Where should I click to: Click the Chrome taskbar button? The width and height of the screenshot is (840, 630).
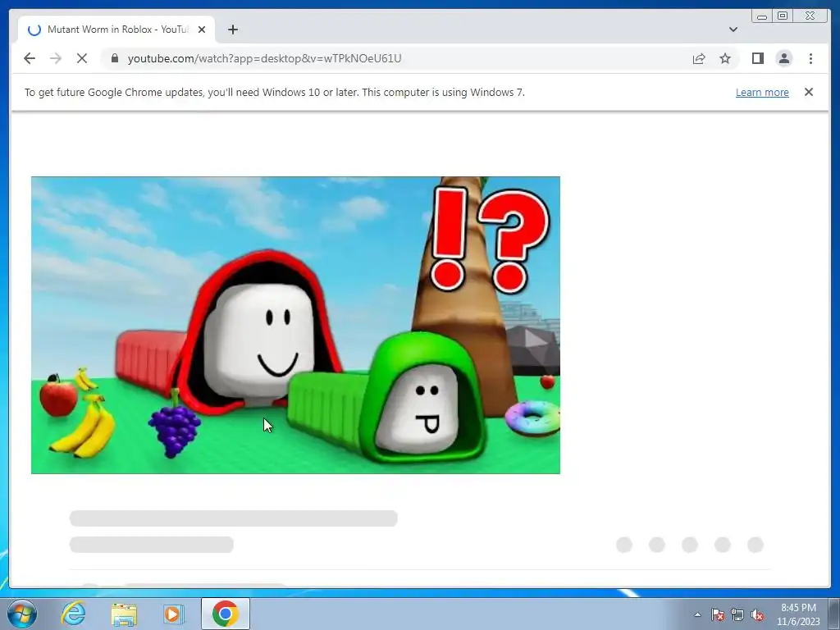(226, 614)
